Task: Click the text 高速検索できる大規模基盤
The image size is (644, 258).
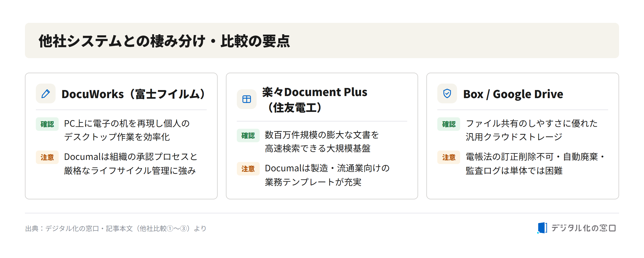Action: point(317,148)
